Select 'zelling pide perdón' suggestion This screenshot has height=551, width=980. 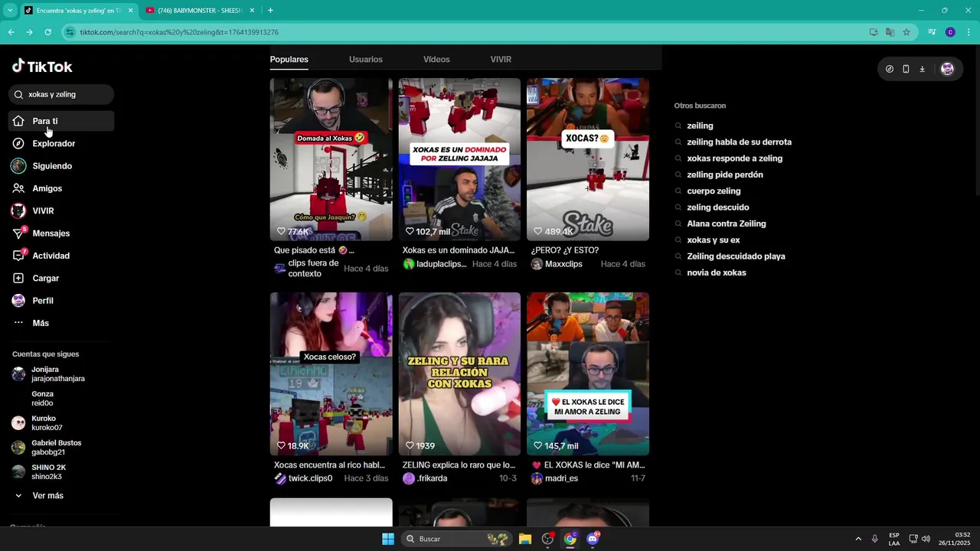coord(725,174)
